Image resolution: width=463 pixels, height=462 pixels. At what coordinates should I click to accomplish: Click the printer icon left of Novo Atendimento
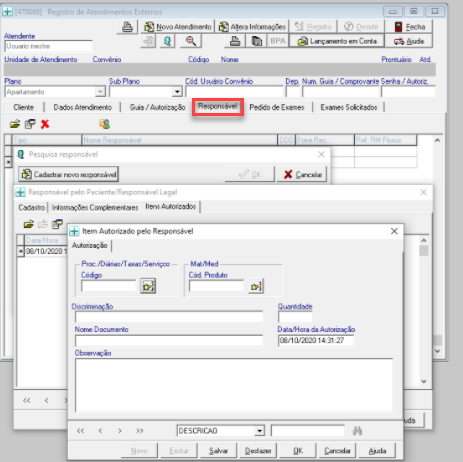pyautogui.click(x=127, y=27)
